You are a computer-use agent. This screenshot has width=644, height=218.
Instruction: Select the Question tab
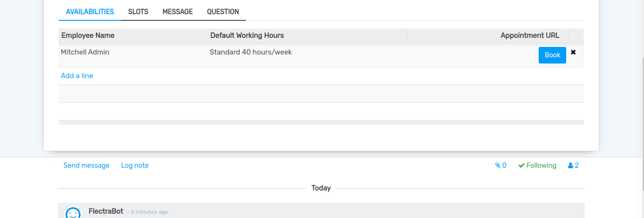[x=223, y=12]
